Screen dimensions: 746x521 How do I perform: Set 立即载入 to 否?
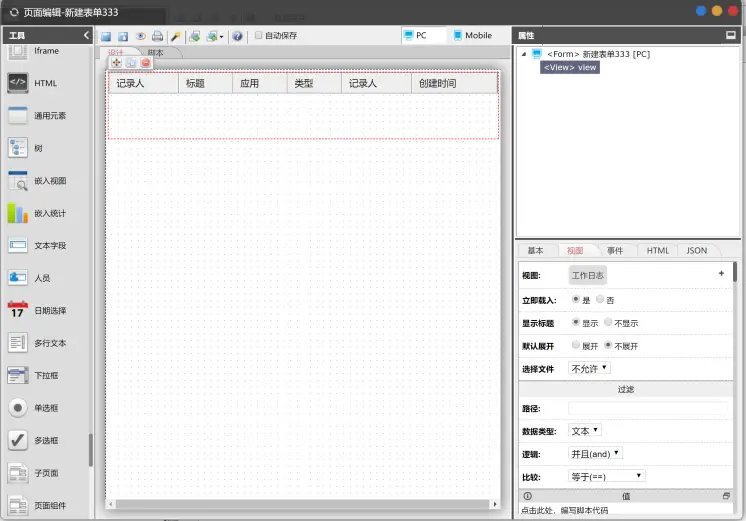[x=600, y=299]
